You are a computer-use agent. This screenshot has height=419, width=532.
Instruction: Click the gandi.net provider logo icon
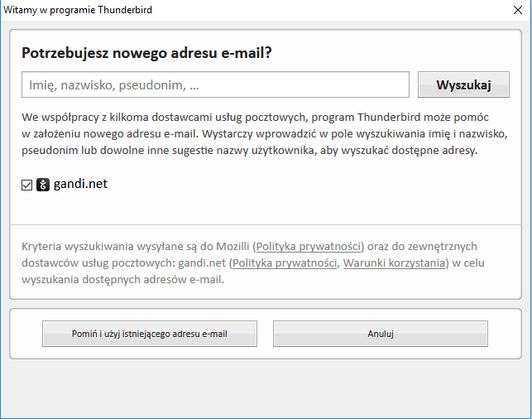tap(43, 185)
